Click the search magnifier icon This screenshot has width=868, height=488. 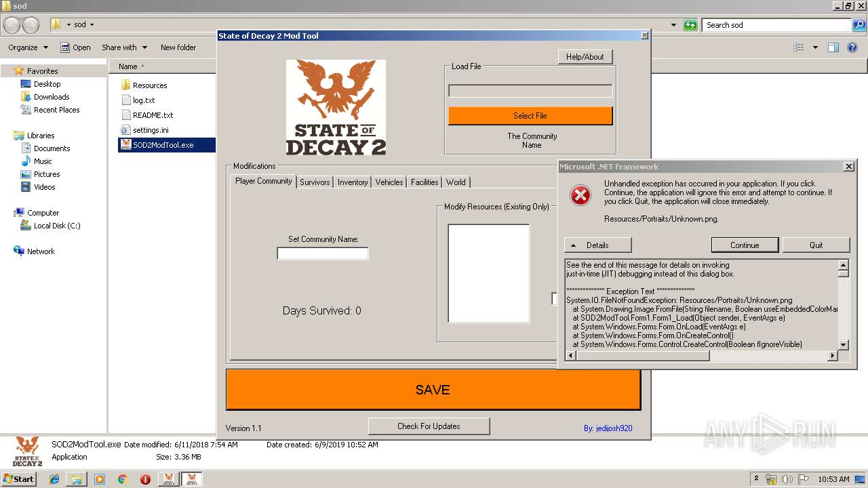click(x=859, y=25)
